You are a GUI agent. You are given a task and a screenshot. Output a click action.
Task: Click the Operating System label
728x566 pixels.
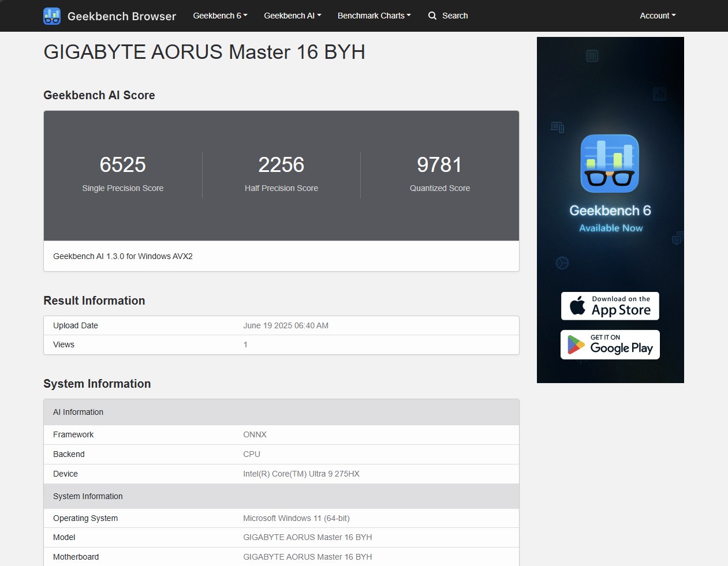[x=85, y=518]
